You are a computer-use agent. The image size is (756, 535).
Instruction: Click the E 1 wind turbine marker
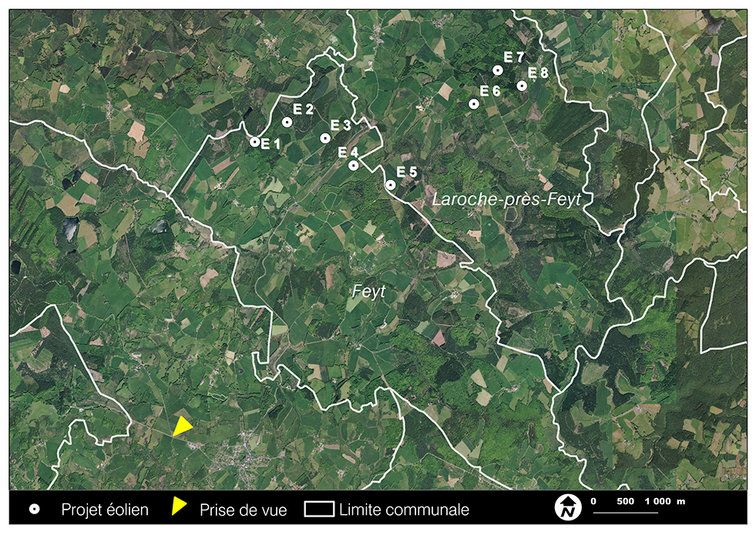click(254, 142)
